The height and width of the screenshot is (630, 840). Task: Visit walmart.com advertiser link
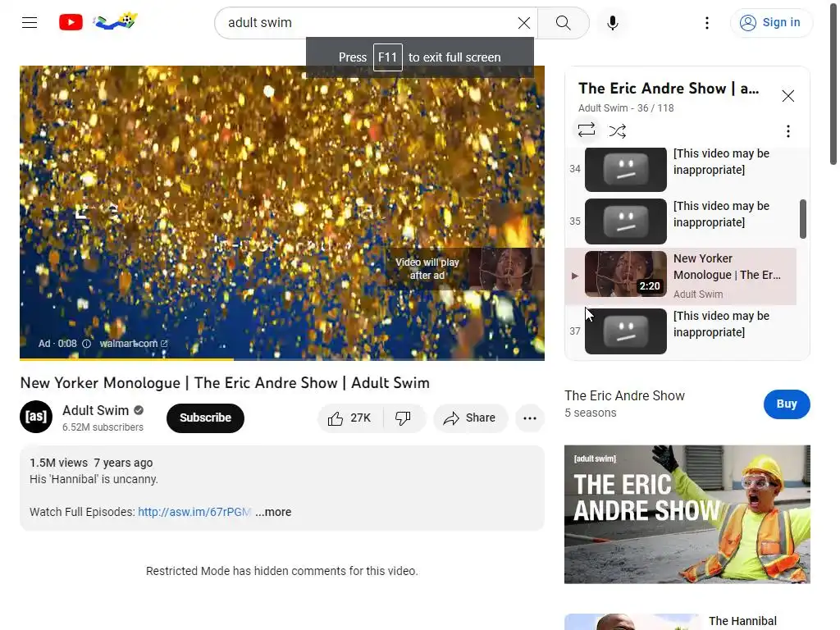pyautogui.click(x=133, y=344)
